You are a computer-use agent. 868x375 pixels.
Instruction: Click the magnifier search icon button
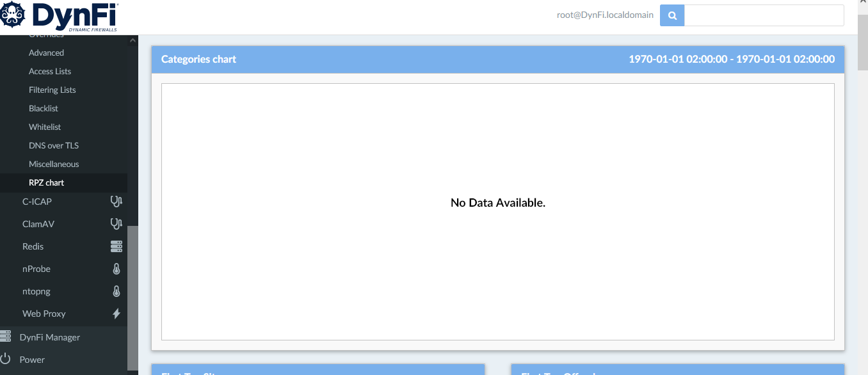coord(672,15)
